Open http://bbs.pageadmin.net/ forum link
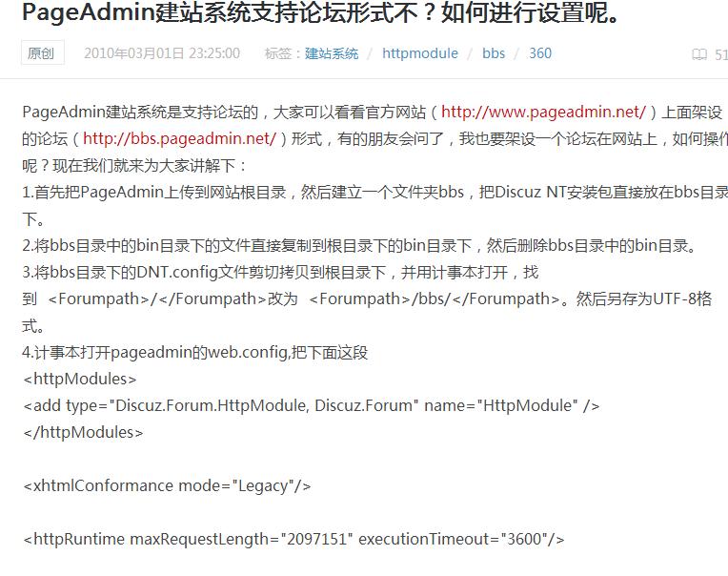Image resolution: width=728 pixels, height=576 pixels. point(180,138)
